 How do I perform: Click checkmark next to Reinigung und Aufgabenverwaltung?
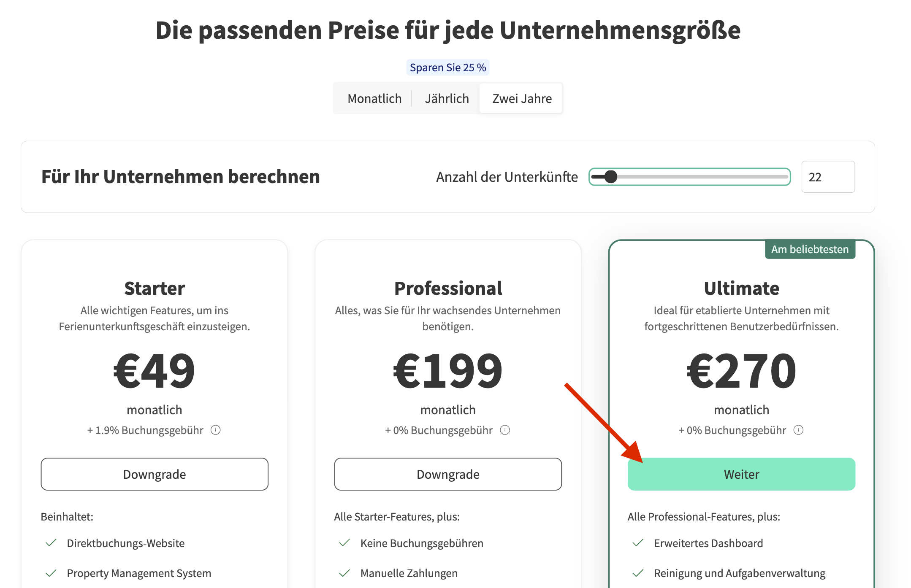click(638, 573)
